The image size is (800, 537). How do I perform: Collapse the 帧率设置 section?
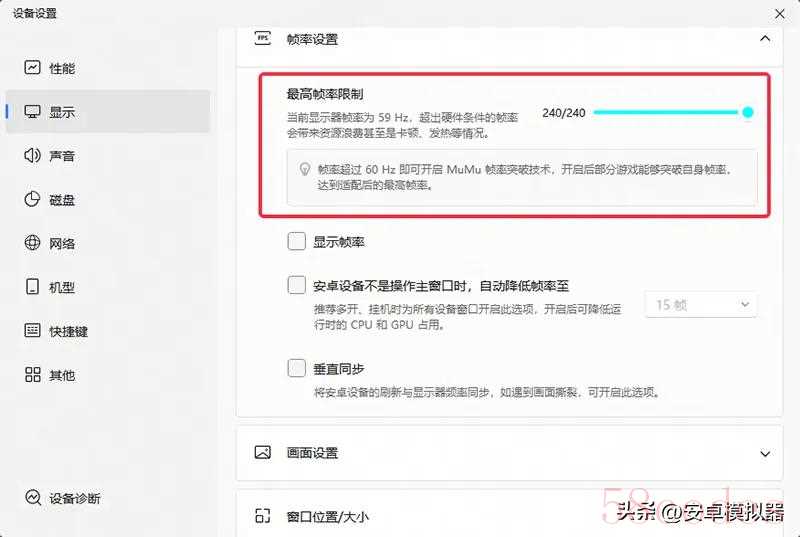click(765, 39)
